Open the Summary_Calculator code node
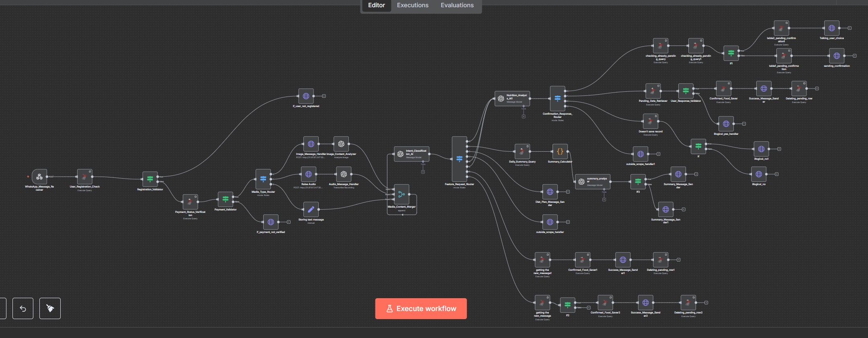Image resolution: width=868 pixels, height=338 pixels. [x=560, y=152]
